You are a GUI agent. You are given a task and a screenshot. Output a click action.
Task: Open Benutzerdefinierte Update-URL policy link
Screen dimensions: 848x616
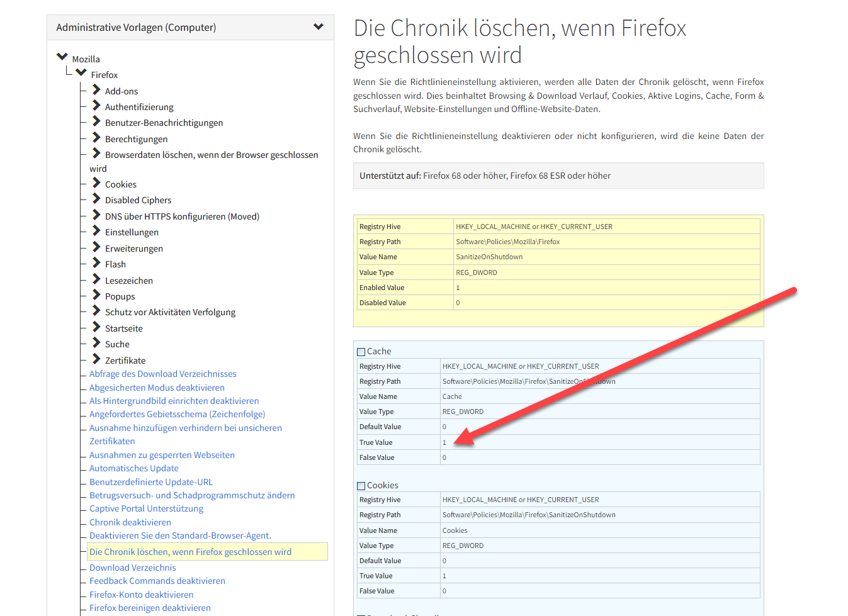[x=151, y=482]
